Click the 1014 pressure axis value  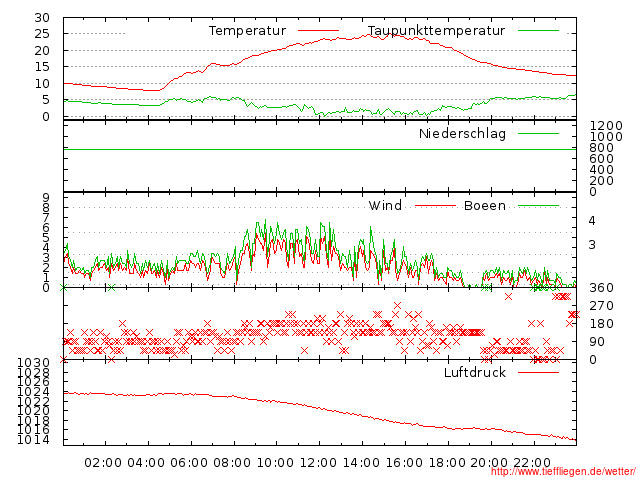pos(33,440)
